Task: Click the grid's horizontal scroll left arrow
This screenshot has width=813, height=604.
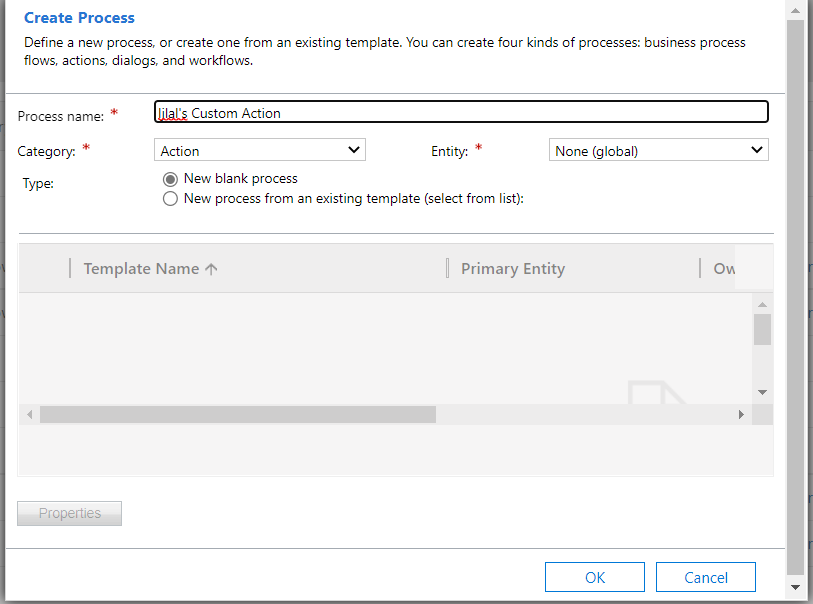Action: pos(30,414)
